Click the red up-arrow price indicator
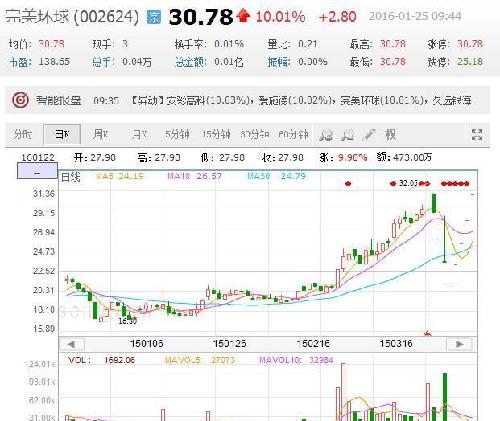This screenshot has height=421, width=500. click(x=243, y=16)
